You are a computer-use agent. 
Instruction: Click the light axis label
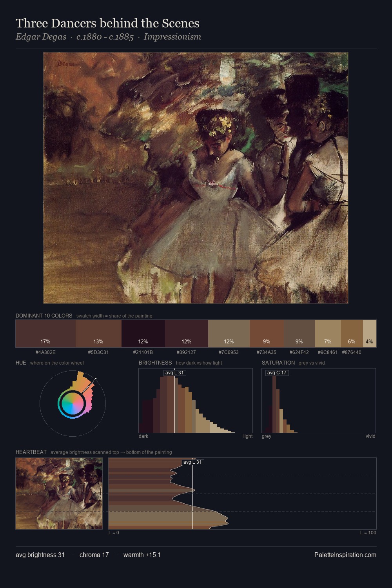pos(248,436)
